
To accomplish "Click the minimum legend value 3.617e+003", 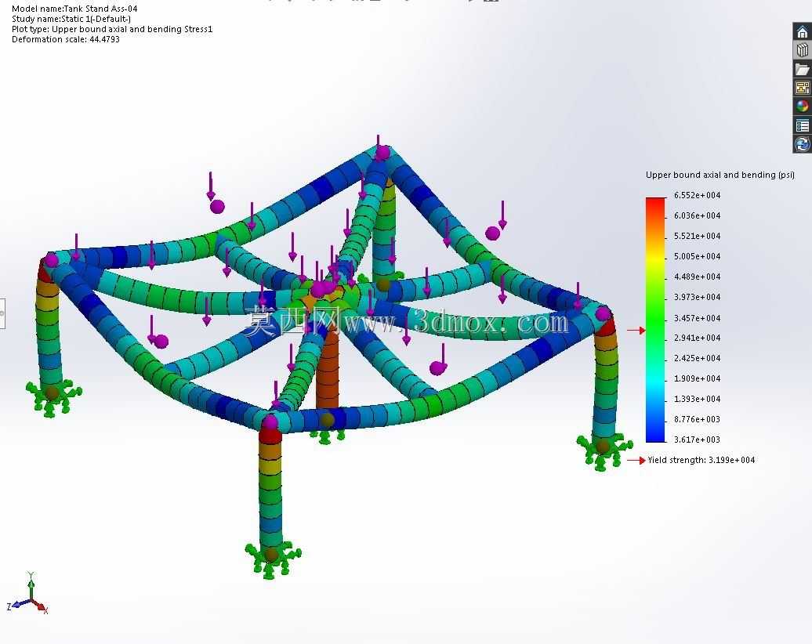I will [697, 440].
